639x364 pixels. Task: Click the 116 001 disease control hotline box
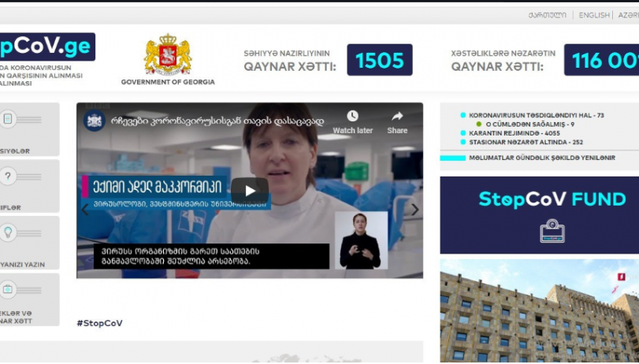pyautogui.click(x=601, y=60)
